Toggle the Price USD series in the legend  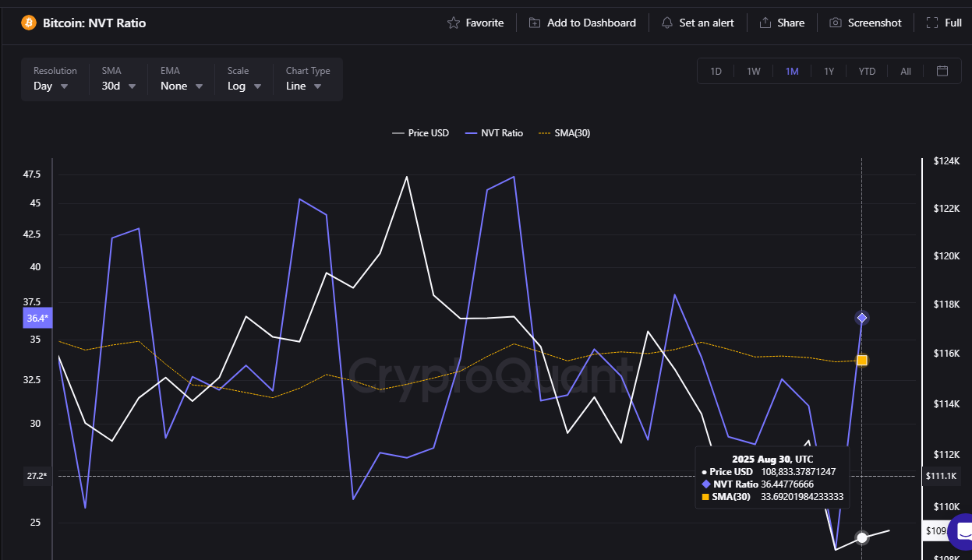click(x=419, y=132)
